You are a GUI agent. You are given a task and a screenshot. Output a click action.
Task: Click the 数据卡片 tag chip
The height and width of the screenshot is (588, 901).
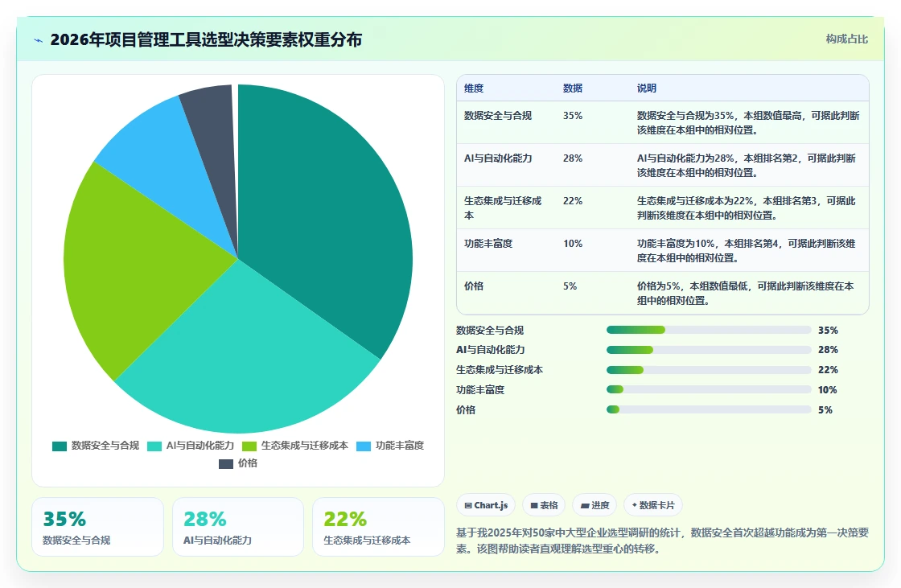pos(653,505)
